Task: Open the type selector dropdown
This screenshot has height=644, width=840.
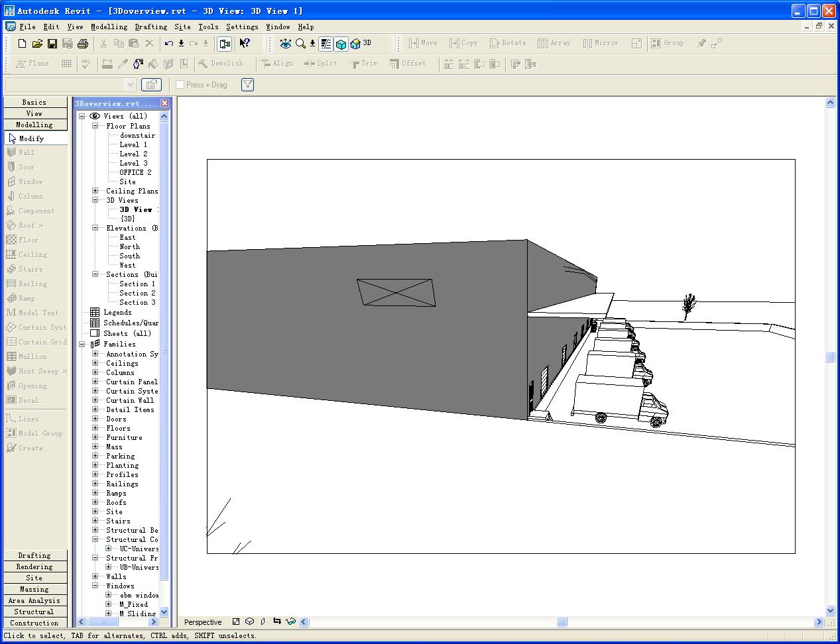Action: click(130, 85)
